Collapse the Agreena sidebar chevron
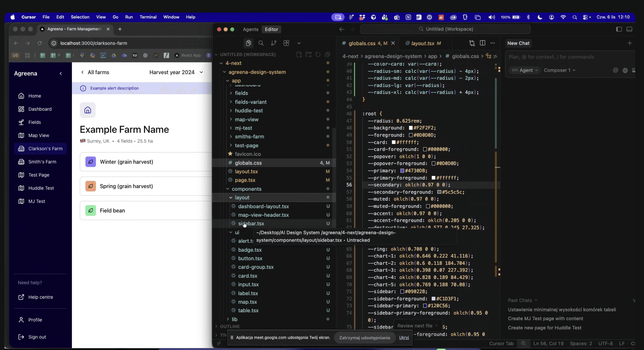The height and width of the screenshot is (350, 644). (61, 74)
